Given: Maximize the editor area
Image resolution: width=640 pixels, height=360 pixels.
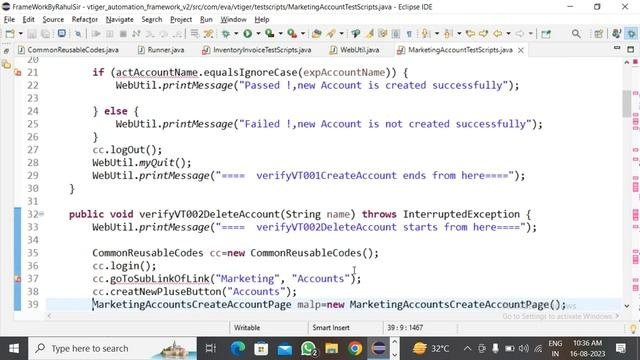Looking at the screenshot, I should tap(631, 49).
